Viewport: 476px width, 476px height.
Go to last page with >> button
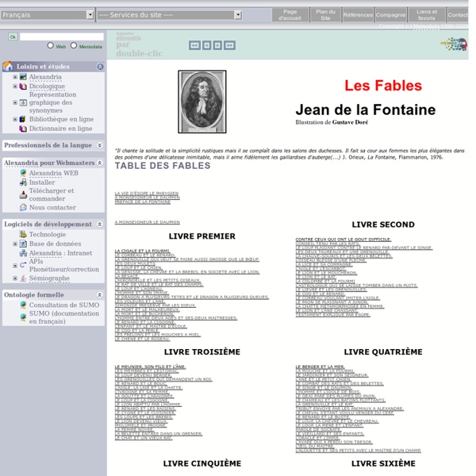(229, 45)
